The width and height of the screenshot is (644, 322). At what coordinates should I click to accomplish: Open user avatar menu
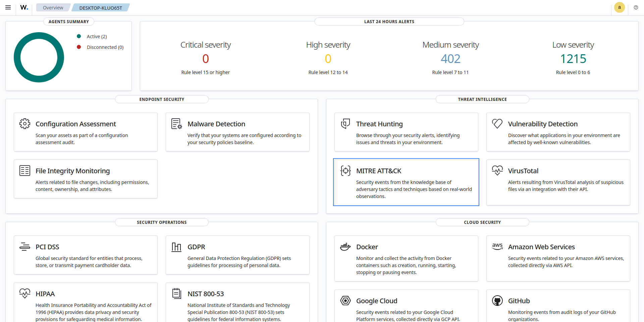[x=619, y=7]
